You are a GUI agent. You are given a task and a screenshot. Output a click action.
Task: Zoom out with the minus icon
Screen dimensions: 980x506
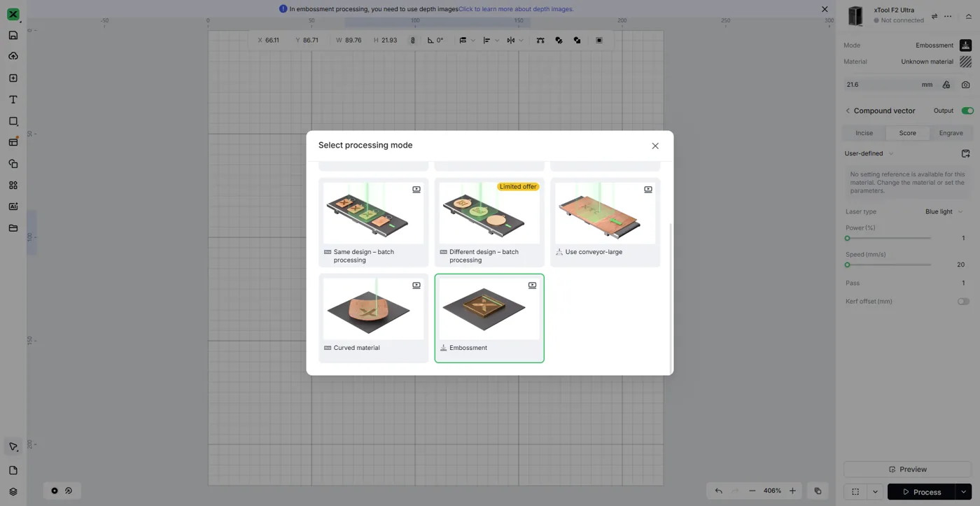click(x=752, y=491)
